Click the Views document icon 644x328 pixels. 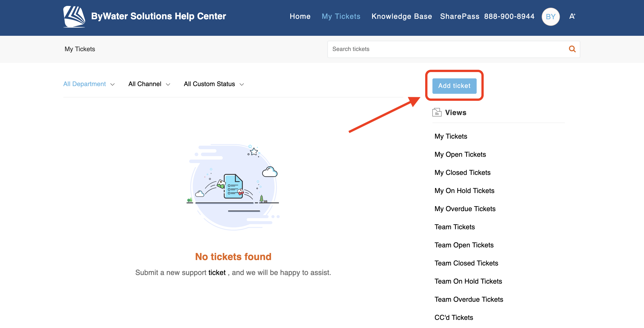coord(437,112)
